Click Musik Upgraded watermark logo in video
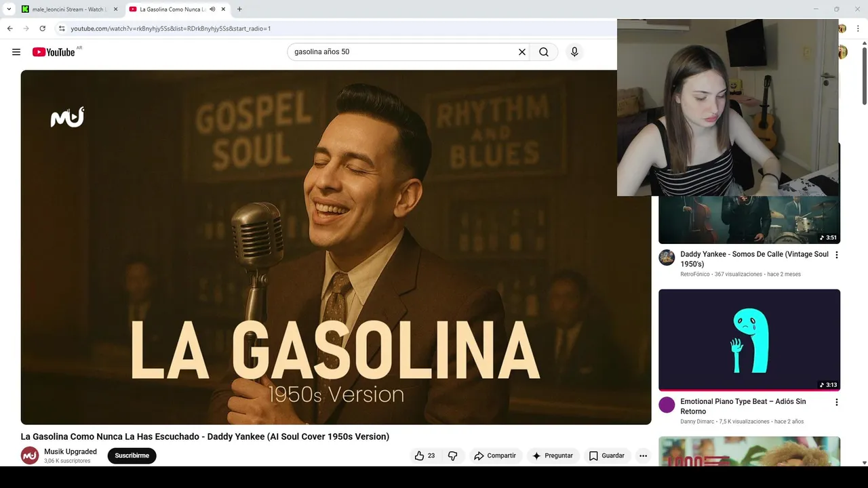 pos(67,117)
